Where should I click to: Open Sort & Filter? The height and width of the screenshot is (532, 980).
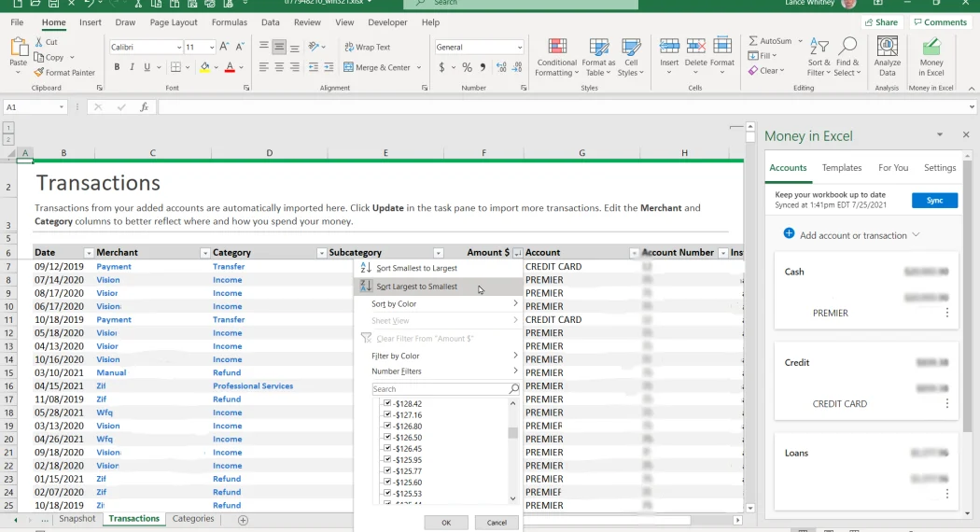coord(819,57)
